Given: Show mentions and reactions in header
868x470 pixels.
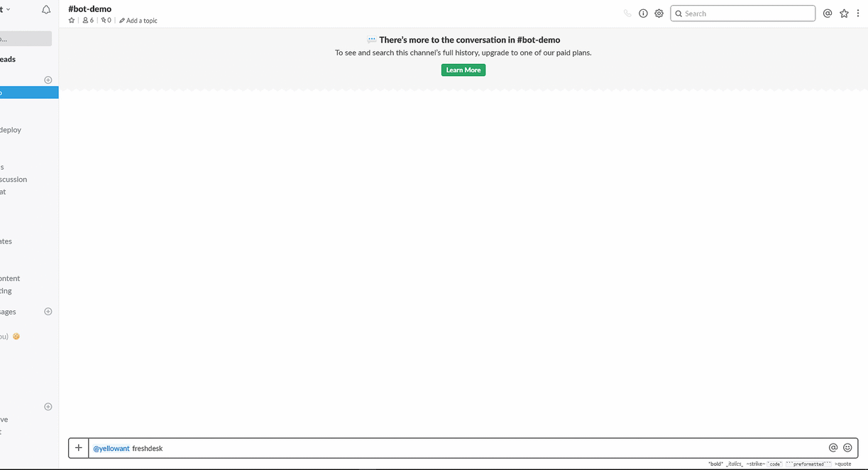Looking at the screenshot, I should tap(828, 13).
